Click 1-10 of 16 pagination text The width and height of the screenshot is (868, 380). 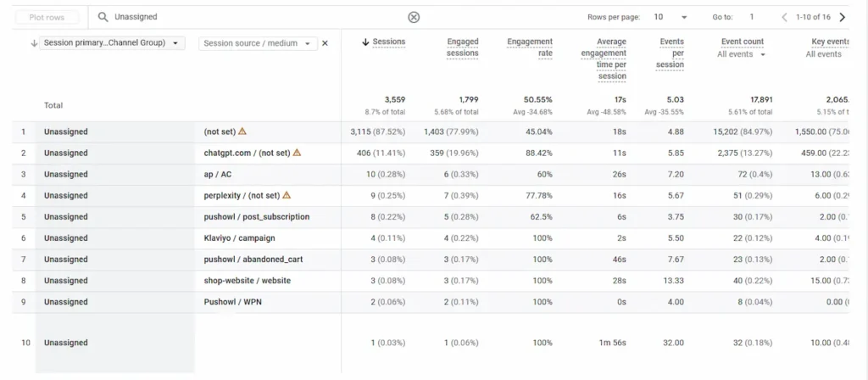(x=813, y=17)
